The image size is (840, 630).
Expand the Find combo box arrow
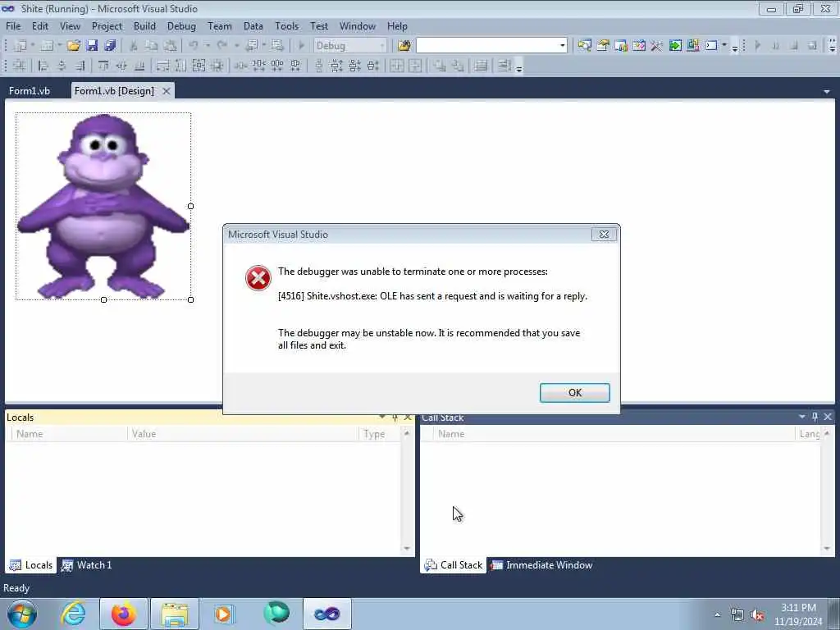563,46
